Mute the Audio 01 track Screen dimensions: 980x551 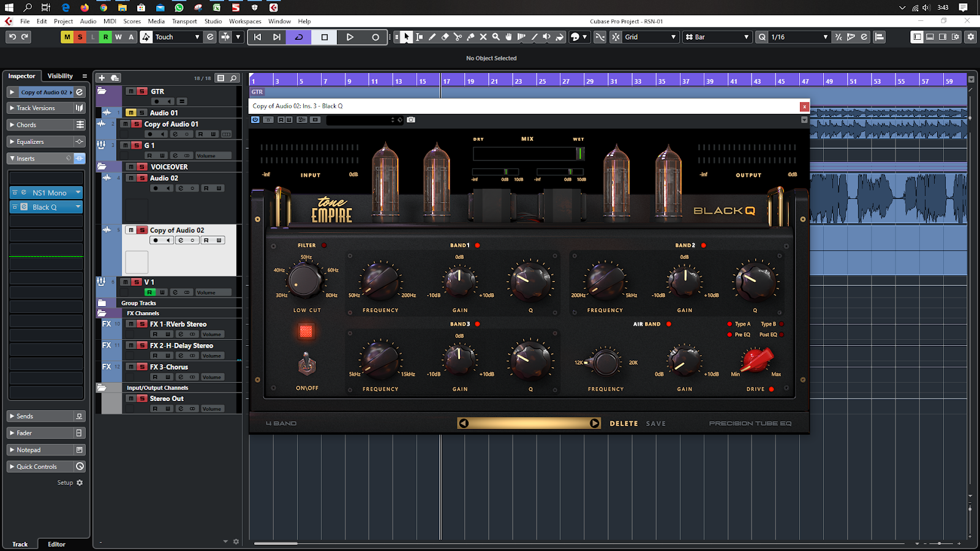[130, 113]
